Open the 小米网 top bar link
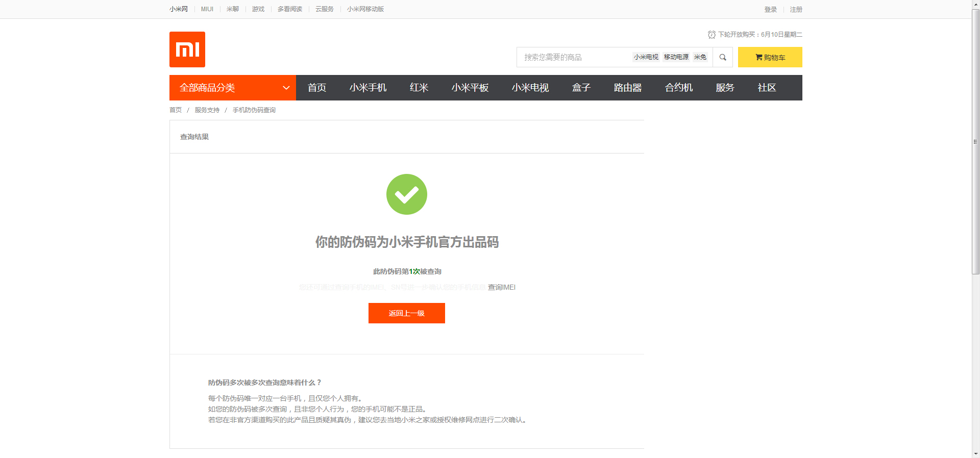 [x=179, y=9]
